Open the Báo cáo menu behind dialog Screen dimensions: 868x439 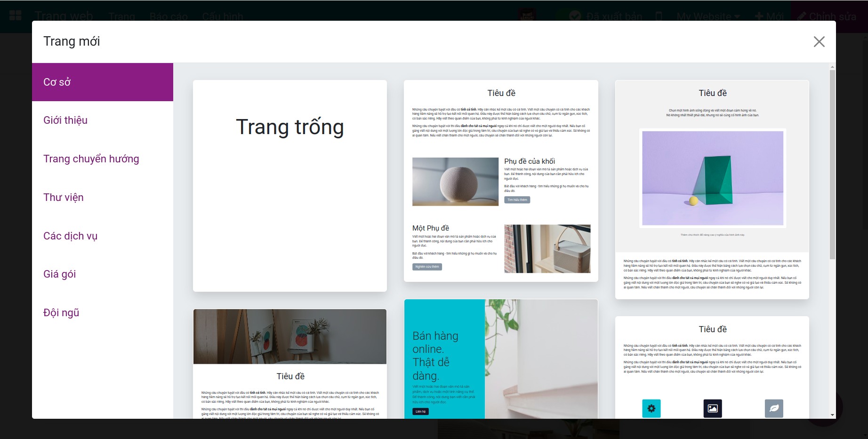pyautogui.click(x=169, y=16)
